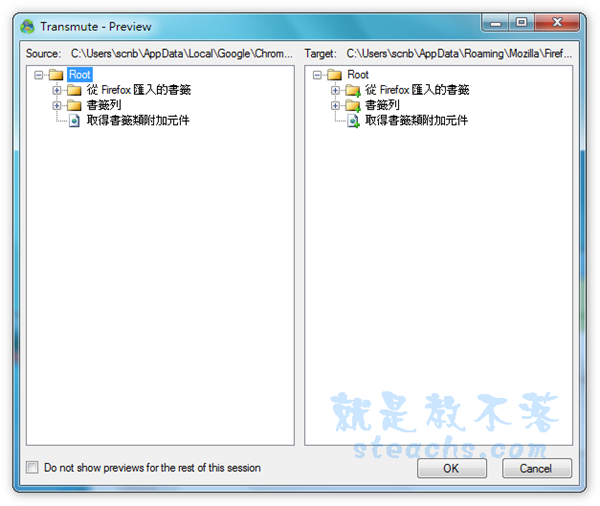Click the Source 書籤列 folder icon
The width and height of the screenshot is (600, 506).
(x=74, y=105)
